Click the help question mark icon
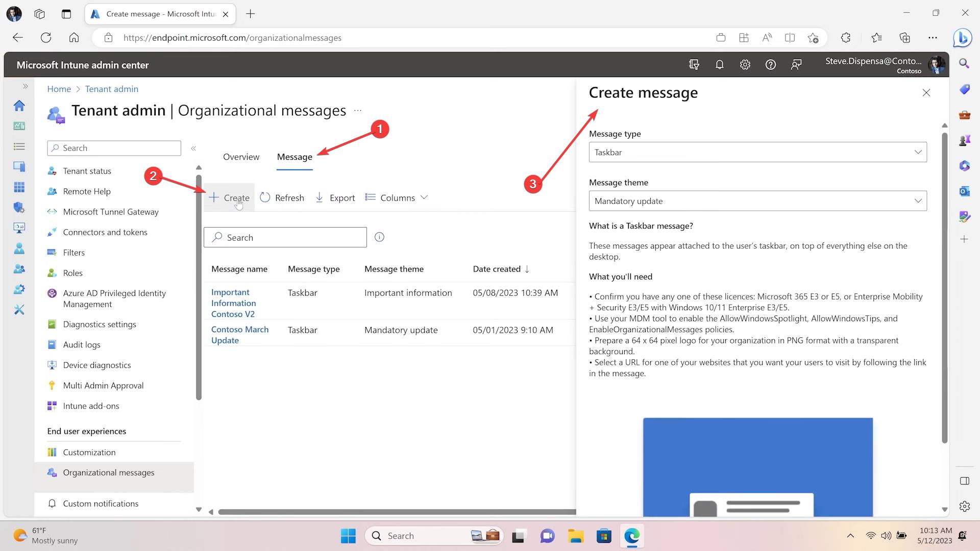 tap(770, 65)
